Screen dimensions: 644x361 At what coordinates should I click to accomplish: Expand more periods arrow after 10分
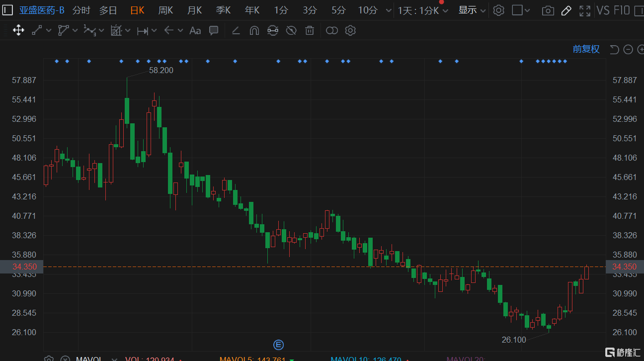pyautogui.click(x=389, y=10)
